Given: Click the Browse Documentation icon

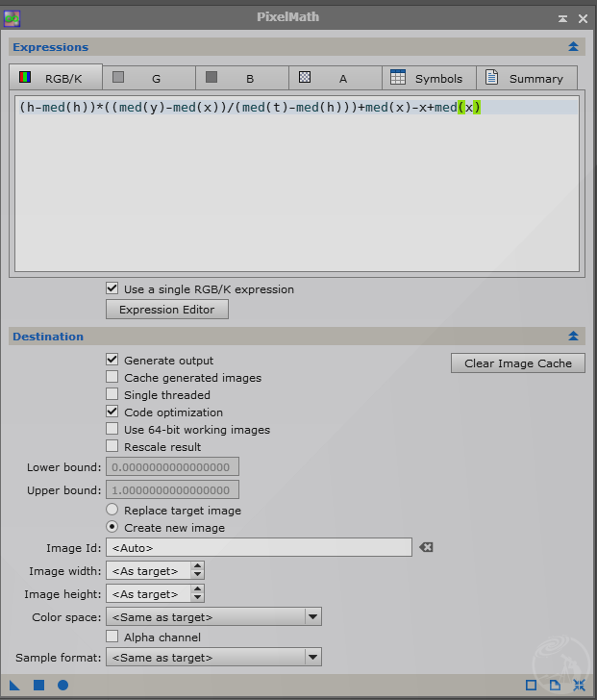Looking at the screenshot, I should click(x=555, y=686).
